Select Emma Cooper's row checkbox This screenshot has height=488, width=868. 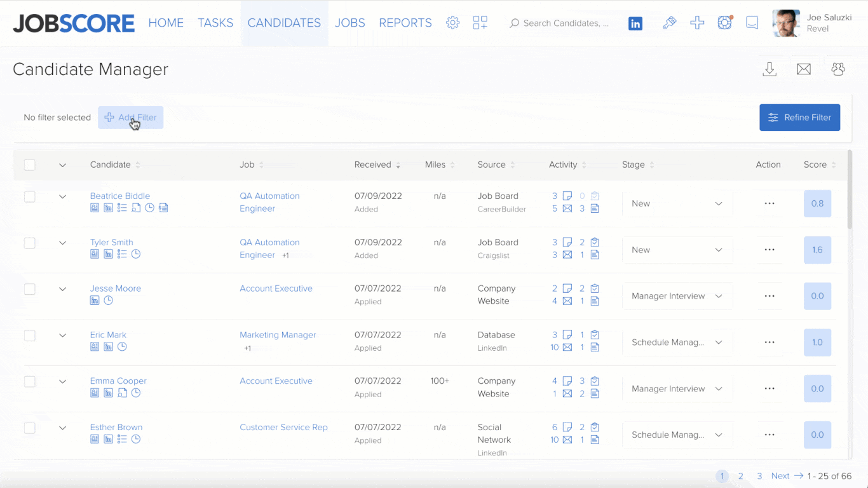30,381
